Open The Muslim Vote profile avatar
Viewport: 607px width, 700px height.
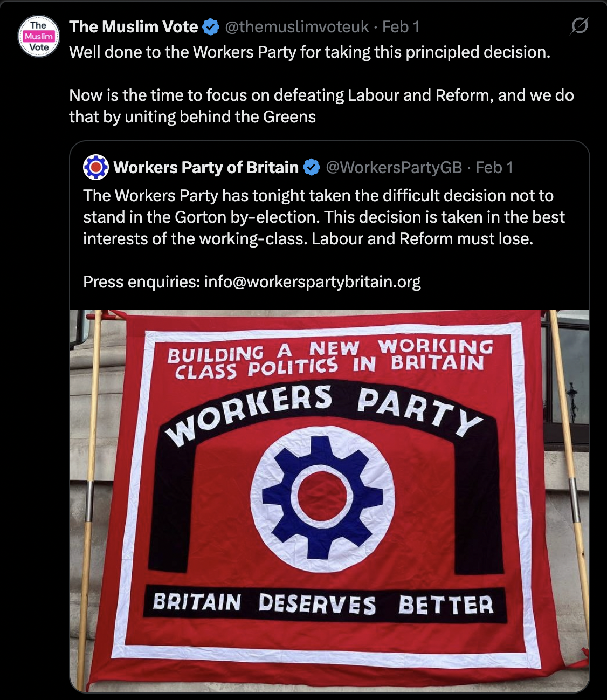pos(39,36)
